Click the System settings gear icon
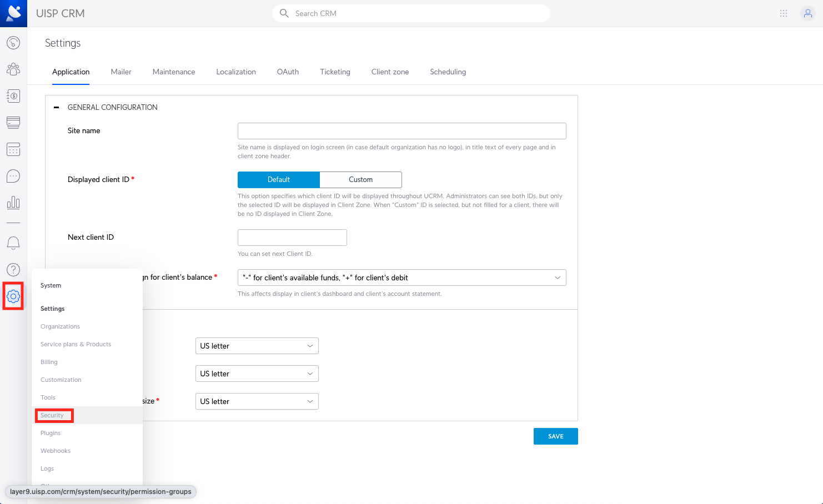Screen dimensions: 823x504 pos(13,296)
